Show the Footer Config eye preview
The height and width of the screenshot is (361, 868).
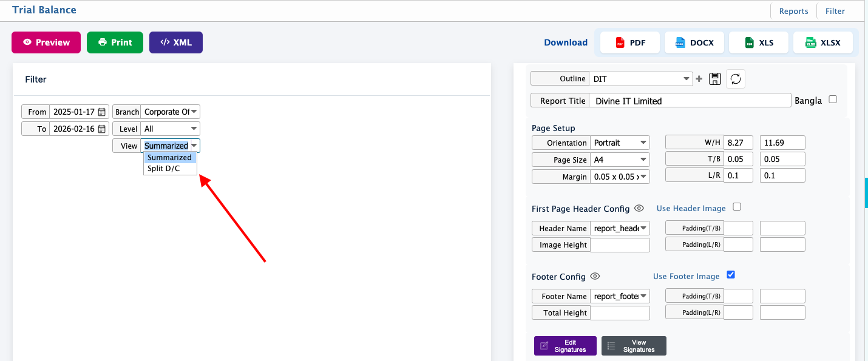(x=595, y=276)
